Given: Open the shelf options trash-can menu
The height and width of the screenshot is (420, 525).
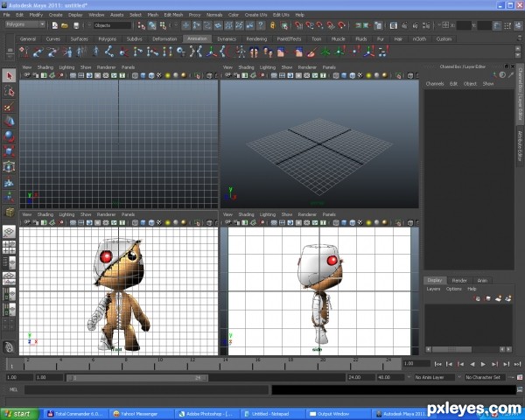Looking at the screenshot, I should (x=520, y=38).
